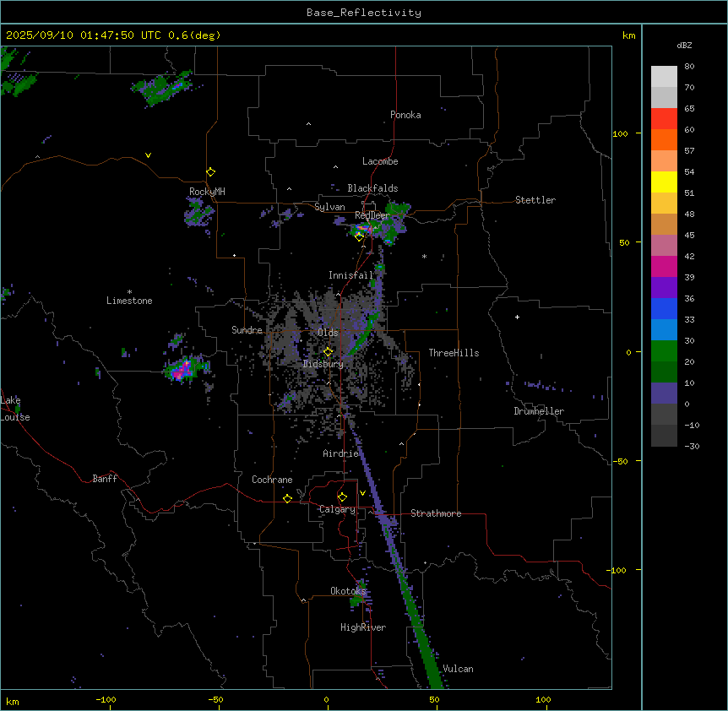Click the white 80 dBZ legend swatch
728x711 pixels.
click(x=664, y=76)
